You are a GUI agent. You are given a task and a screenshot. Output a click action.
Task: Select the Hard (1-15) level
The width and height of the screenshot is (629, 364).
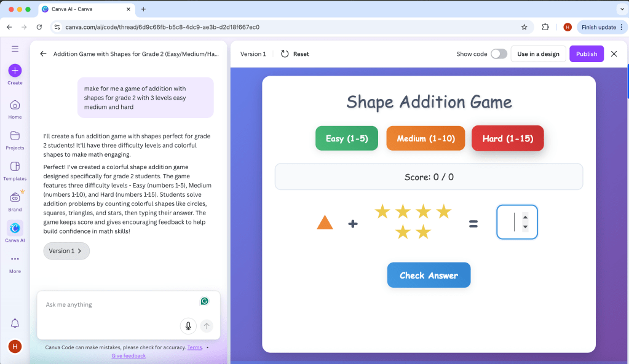[x=507, y=138]
